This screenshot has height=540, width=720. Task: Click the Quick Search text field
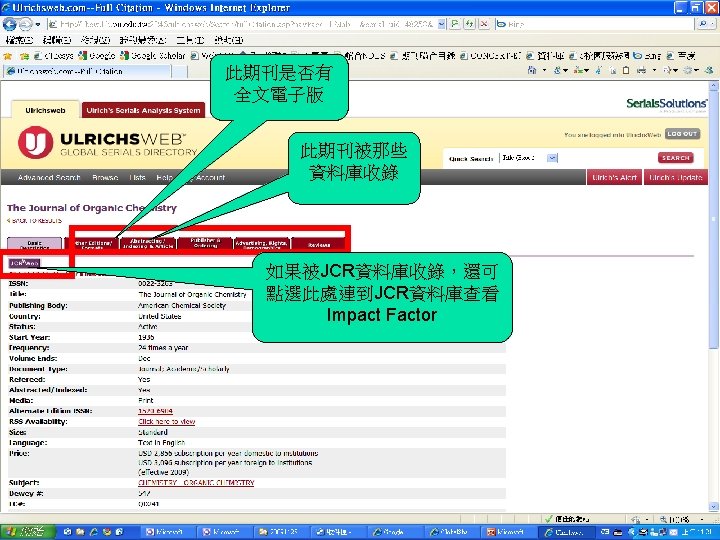(607, 158)
